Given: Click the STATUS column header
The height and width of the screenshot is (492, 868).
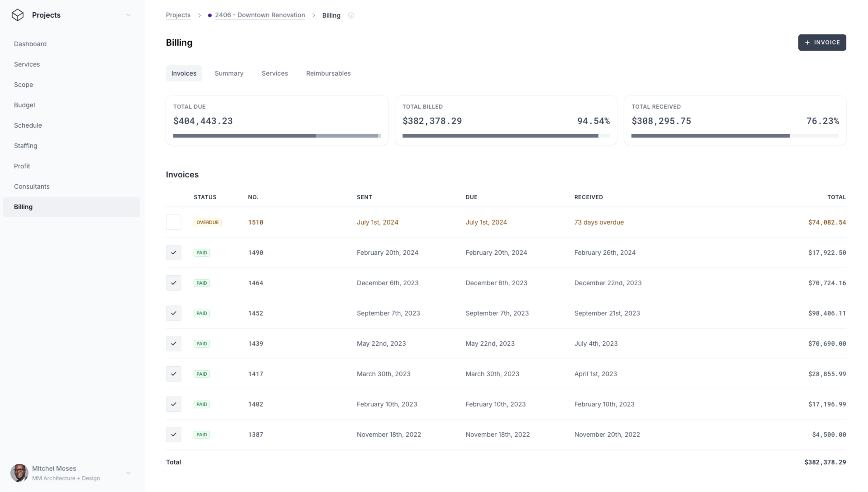Looking at the screenshot, I should (205, 197).
